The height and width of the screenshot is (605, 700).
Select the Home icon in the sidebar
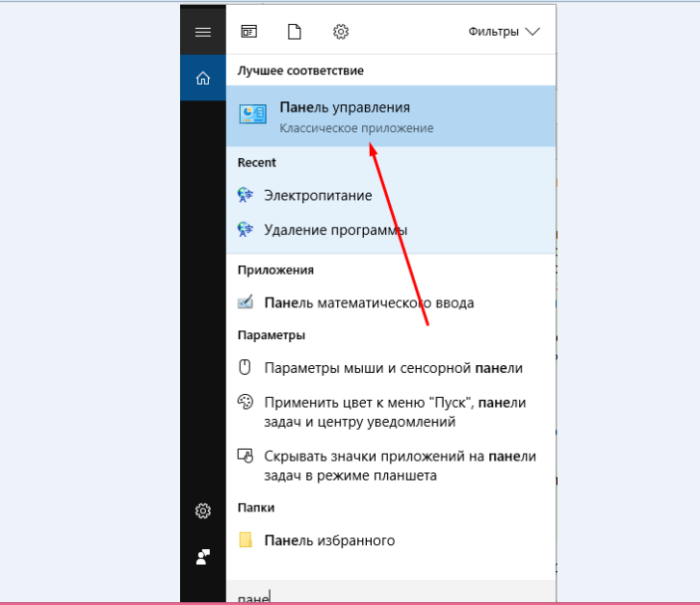point(203,78)
